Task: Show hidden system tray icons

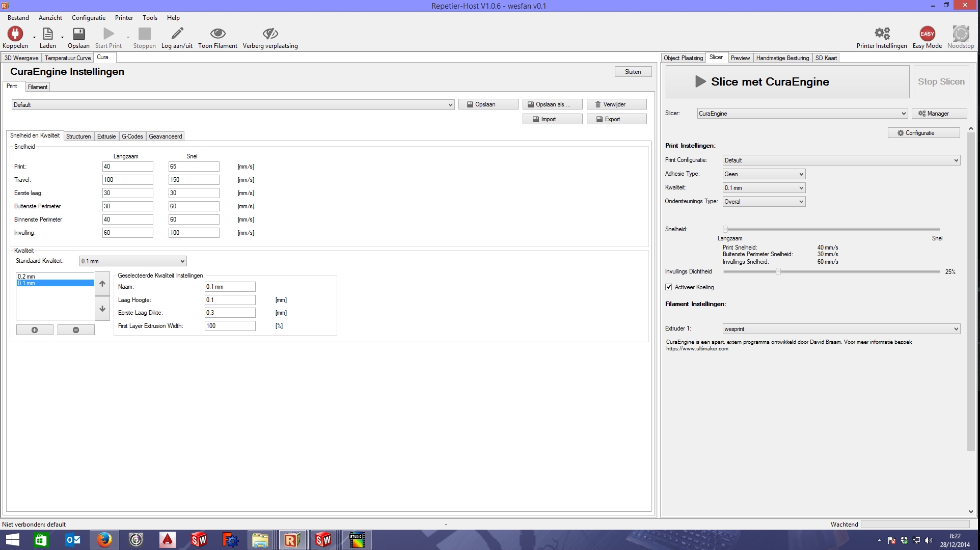Action: pos(879,540)
